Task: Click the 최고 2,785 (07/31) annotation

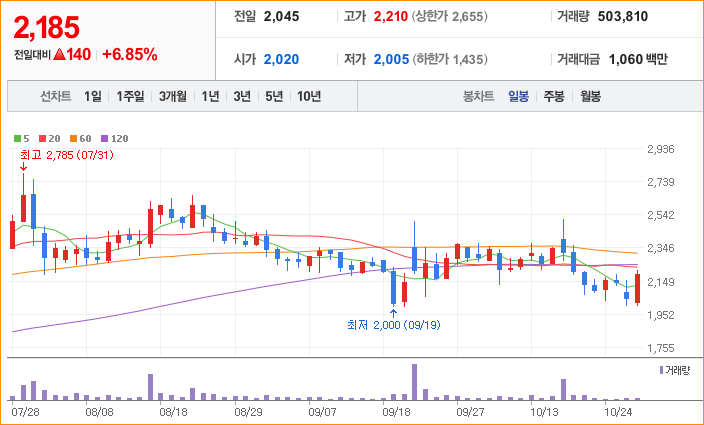Action: [67, 155]
